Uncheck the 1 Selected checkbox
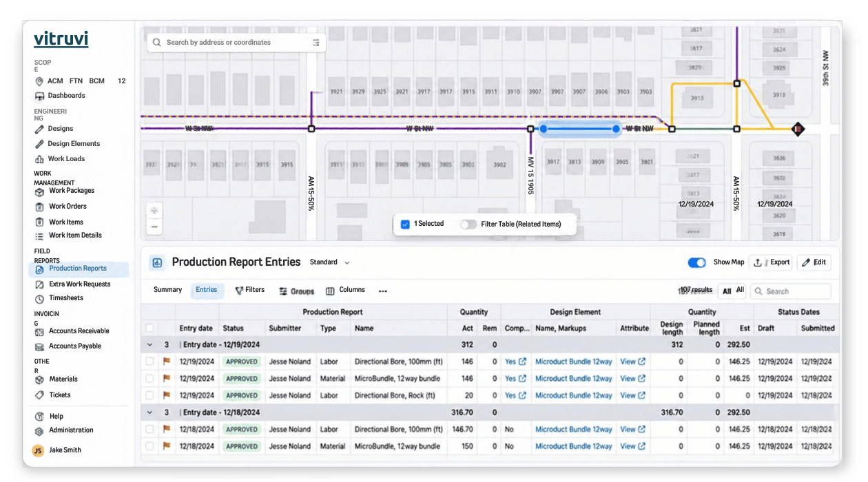868x482 pixels. [405, 224]
